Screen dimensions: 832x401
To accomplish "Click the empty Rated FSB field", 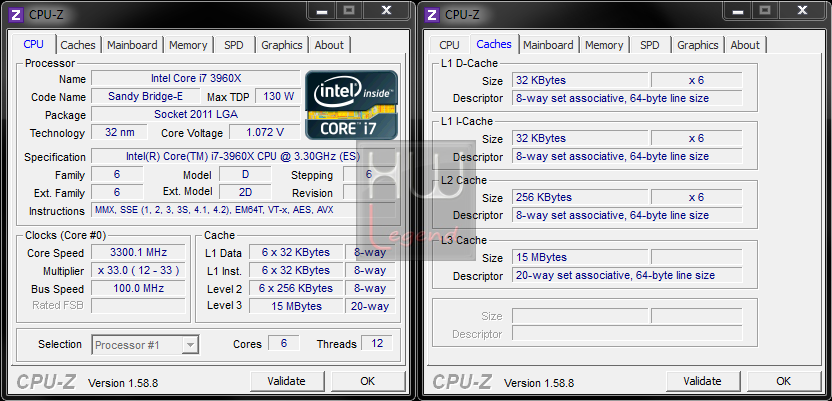I will pos(138,306).
